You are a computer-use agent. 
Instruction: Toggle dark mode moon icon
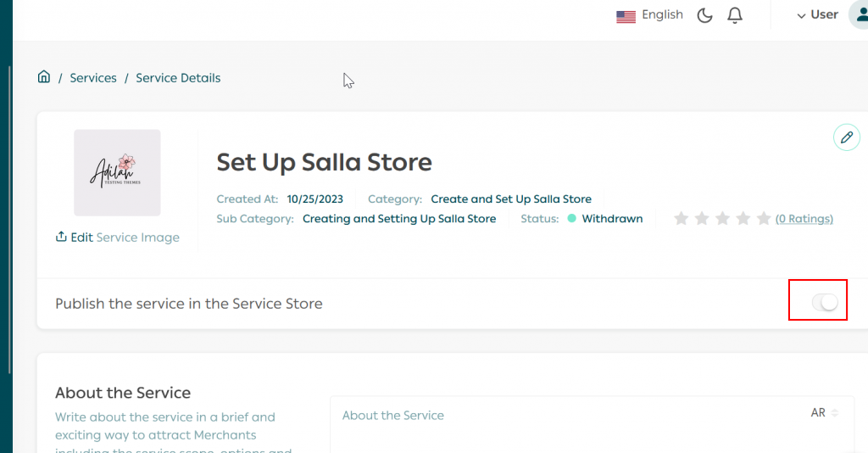click(x=704, y=15)
